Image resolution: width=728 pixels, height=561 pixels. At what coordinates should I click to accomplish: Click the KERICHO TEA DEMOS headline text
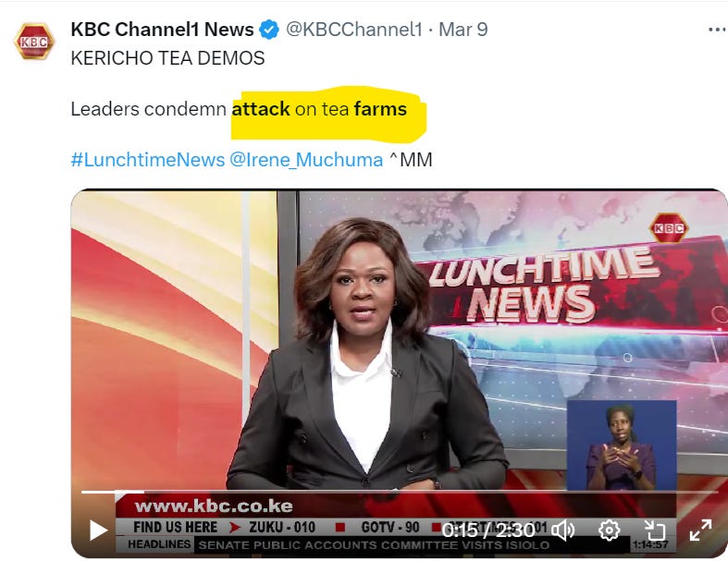(x=167, y=58)
